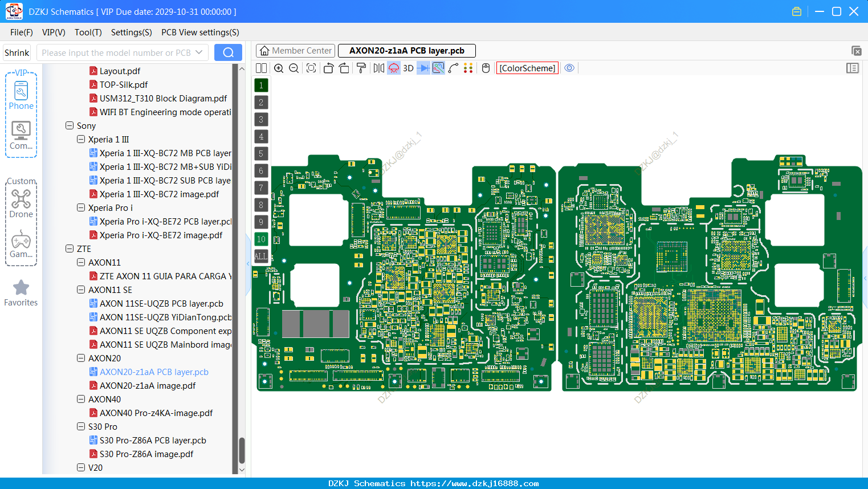Toggle the net routing display
This screenshot has width=868, height=489.
438,68
